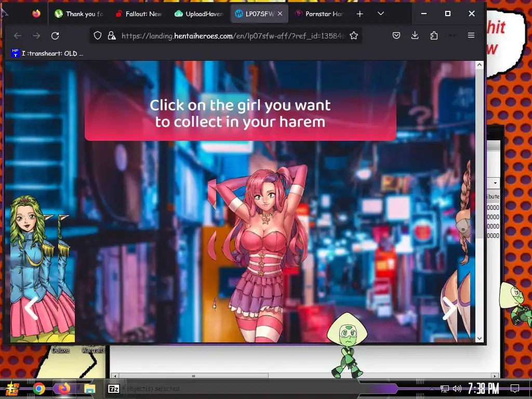This screenshot has width=532, height=399.
Task: Minimize the Firefox window
Action: point(424,14)
